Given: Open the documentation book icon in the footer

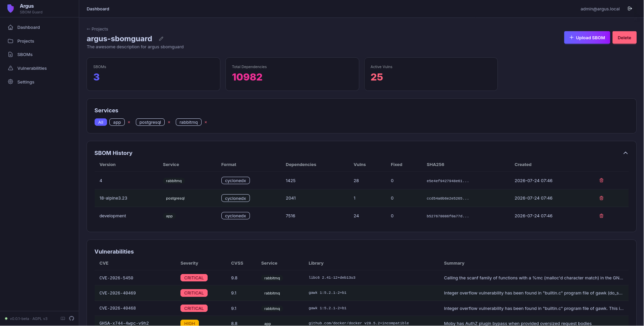Looking at the screenshot, I should pyautogui.click(x=63, y=319).
